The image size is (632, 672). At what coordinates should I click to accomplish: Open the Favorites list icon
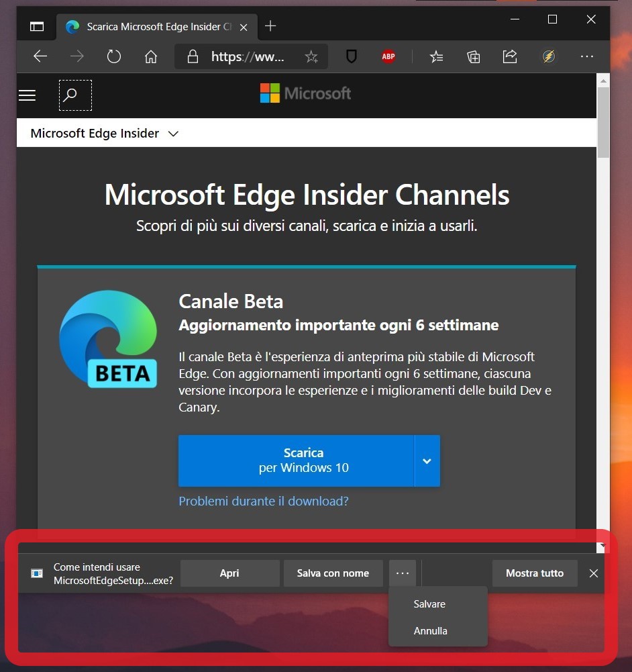436,56
